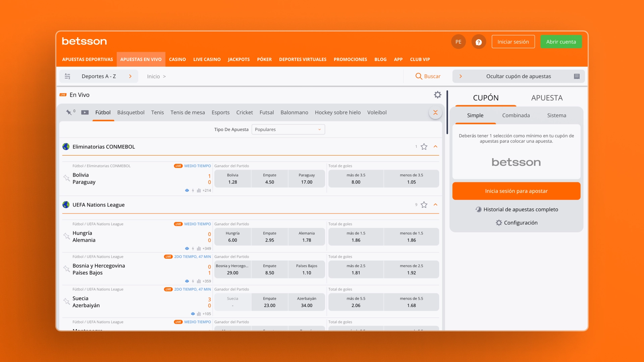Click the Buscar search link
The height and width of the screenshot is (362, 644).
pyautogui.click(x=432, y=76)
